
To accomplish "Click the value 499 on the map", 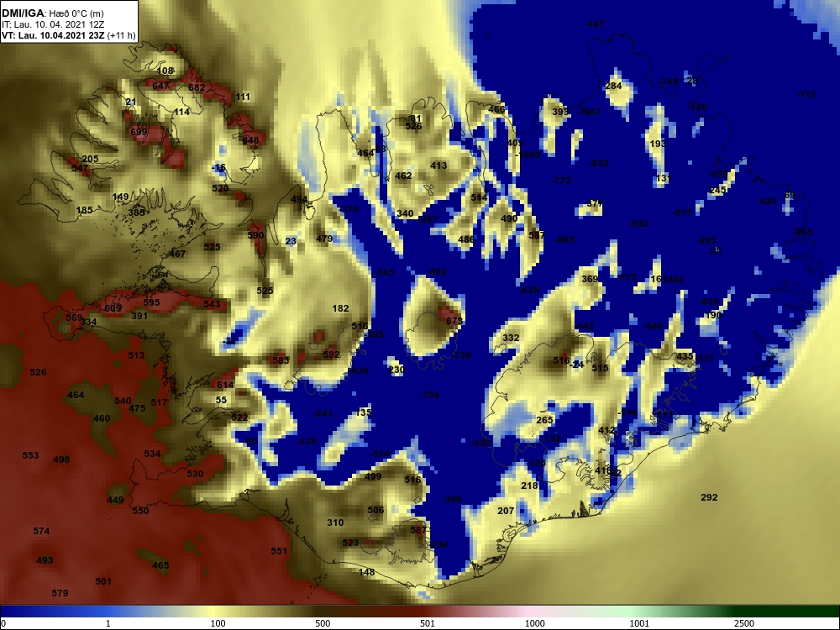I will coord(373,476).
